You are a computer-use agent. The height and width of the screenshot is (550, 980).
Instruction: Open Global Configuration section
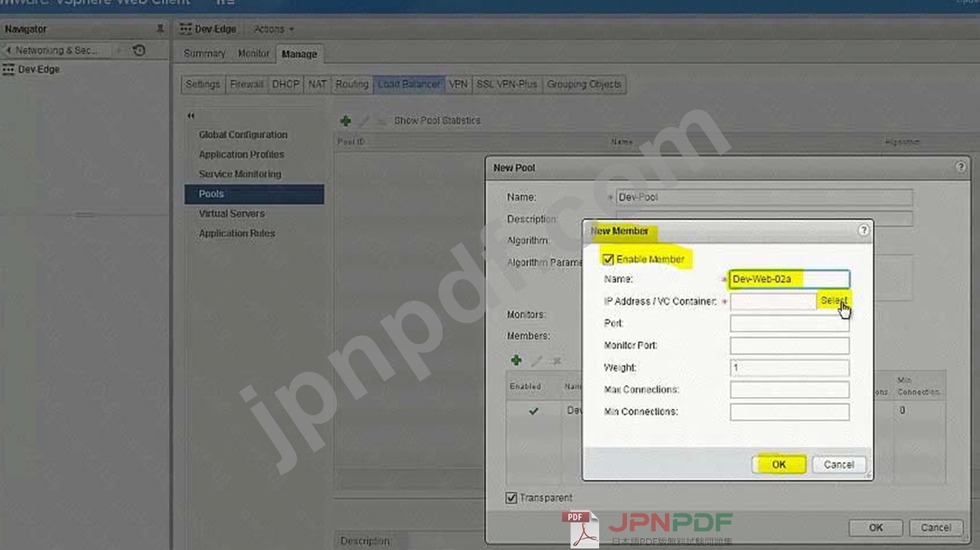click(243, 135)
